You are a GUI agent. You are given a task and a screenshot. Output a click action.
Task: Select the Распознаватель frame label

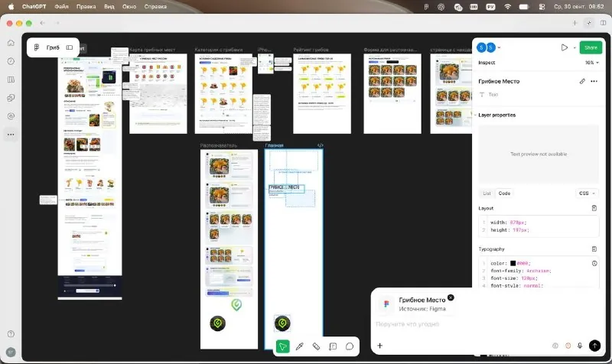218,145
